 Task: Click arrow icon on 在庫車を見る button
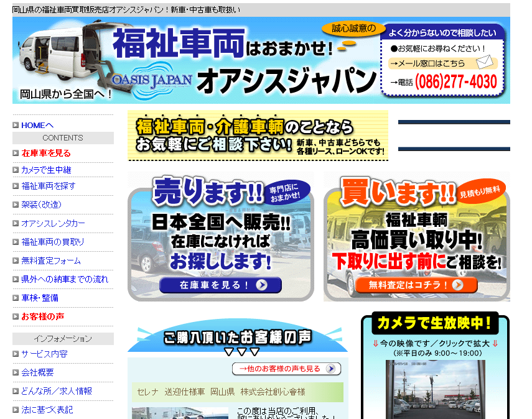[x=261, y=285]
